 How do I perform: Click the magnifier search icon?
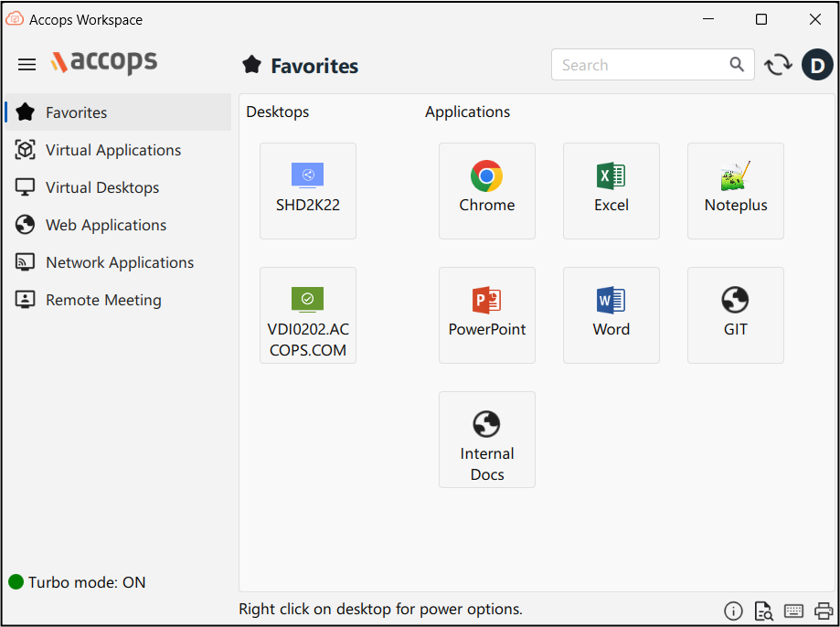click(737, 65)
